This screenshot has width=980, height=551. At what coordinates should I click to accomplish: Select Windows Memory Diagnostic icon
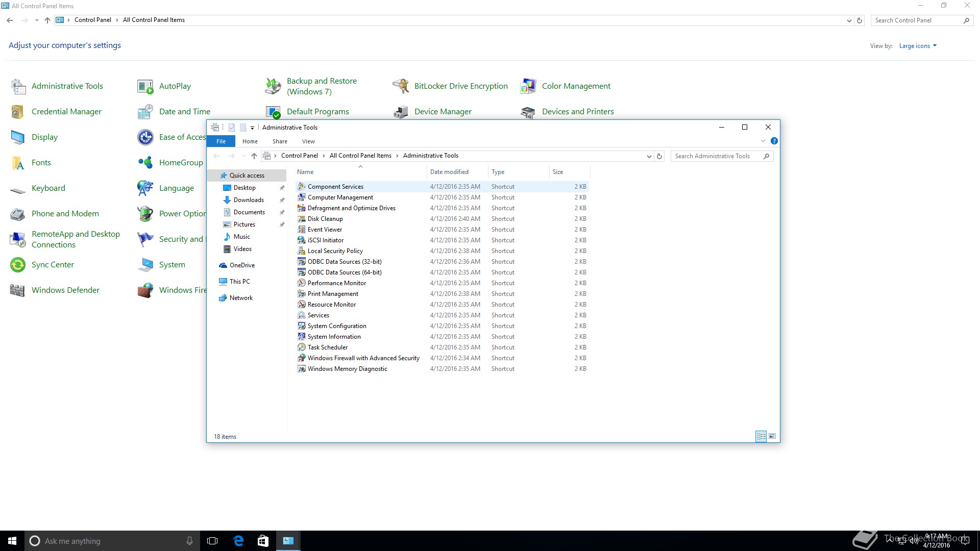302,369
